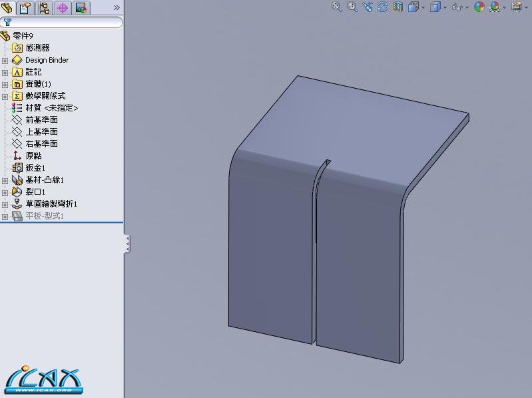The width and height of the screenshot is (532, 398).
Task: Select the 草圖繪製彎折1 feature
Action: (x=51, y=204)
